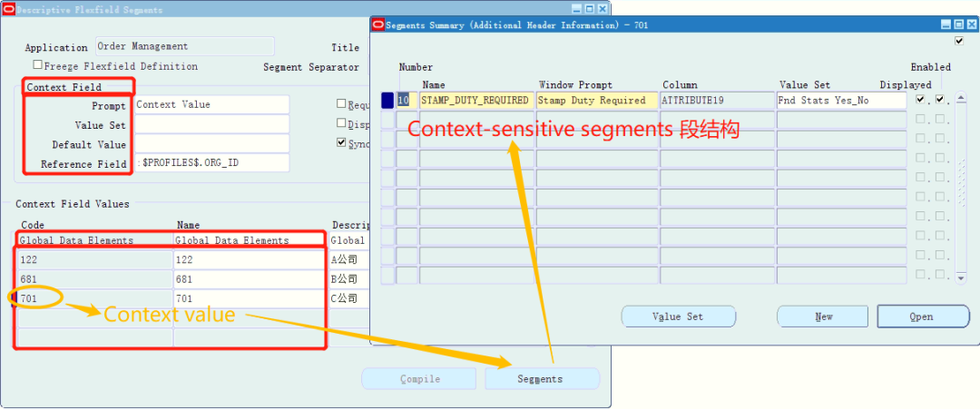This screenshot has width=980, height=409.
Task: Select code cell 681
Action: tap(94, 279)
